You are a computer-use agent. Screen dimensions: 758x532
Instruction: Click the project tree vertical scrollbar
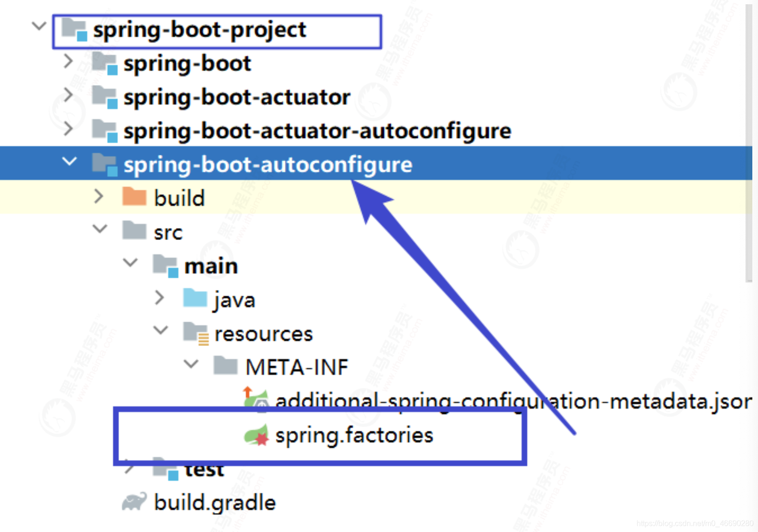click(x=749, y=143)
